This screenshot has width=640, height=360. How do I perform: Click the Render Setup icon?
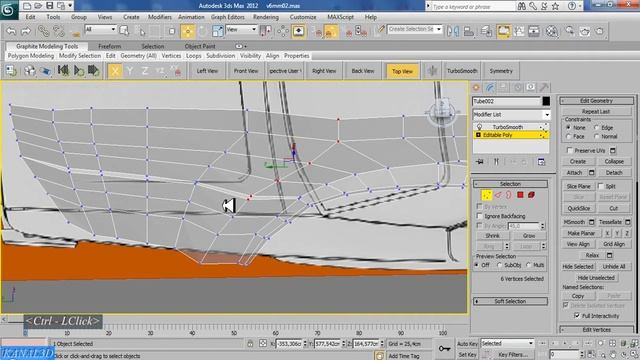point(570,31)
